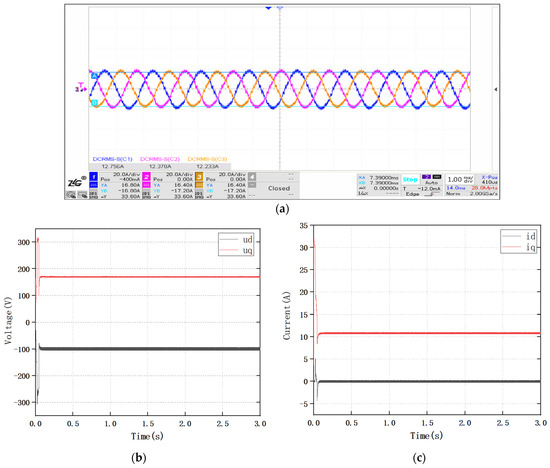Toggle the Auto trigger mode indicator

[431, 183]
